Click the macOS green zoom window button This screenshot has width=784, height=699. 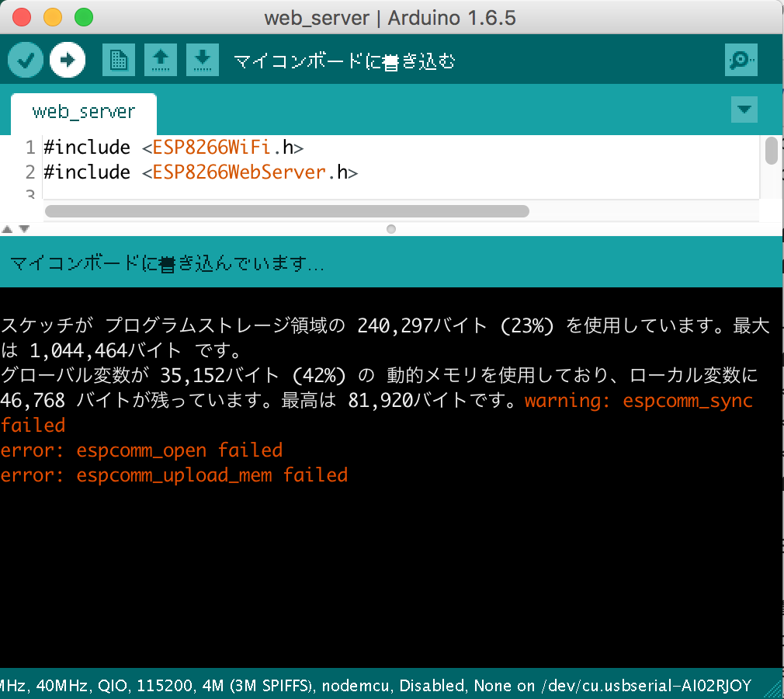84,18
